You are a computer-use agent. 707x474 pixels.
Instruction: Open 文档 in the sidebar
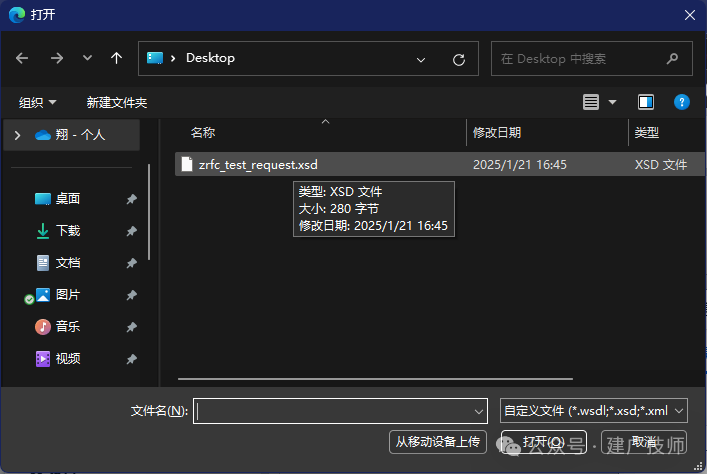pos(68,262)
